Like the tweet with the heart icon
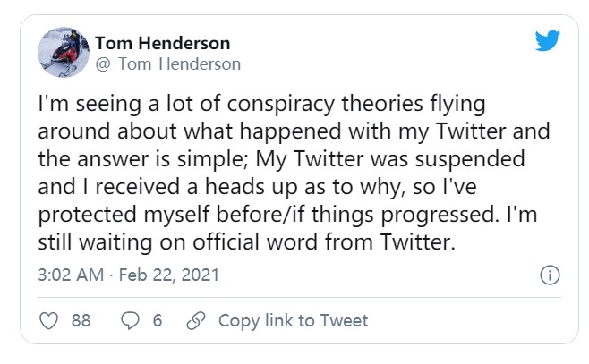The width and height of the screenshot is (589, 364). pos(50,320)
